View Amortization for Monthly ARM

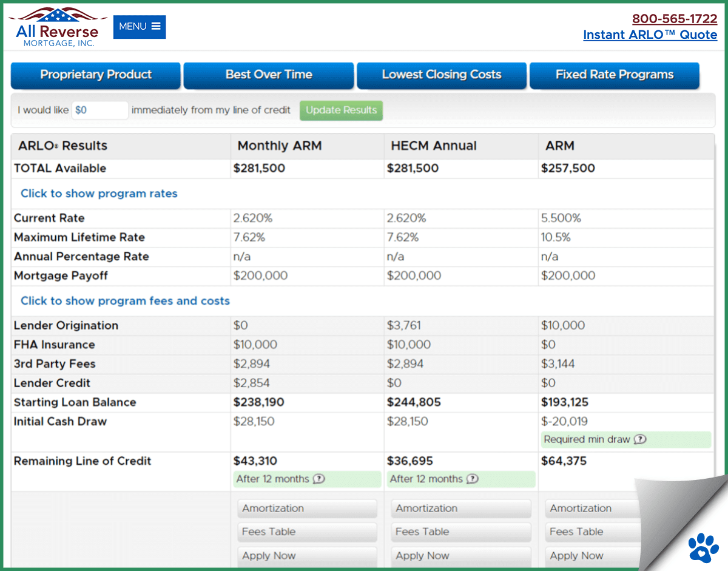(x=307, y=508)
